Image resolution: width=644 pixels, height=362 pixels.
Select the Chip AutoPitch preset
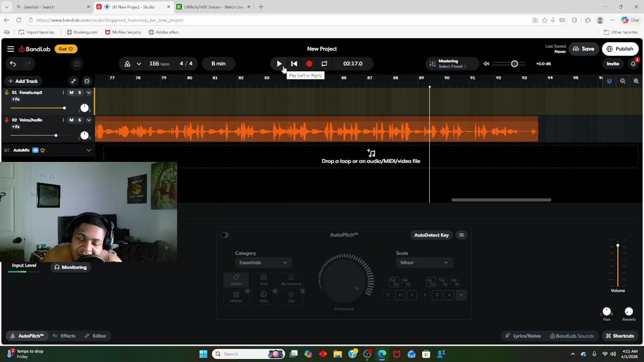291,297
